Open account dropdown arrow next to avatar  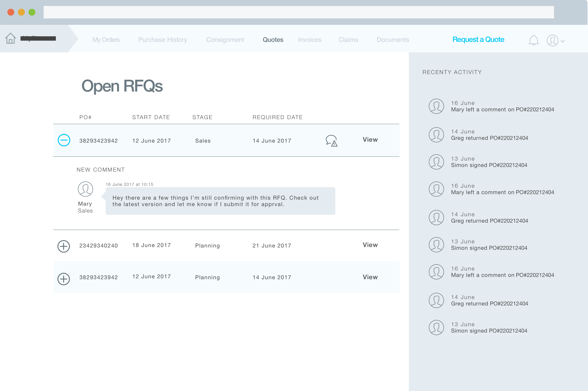pos(562,41)
